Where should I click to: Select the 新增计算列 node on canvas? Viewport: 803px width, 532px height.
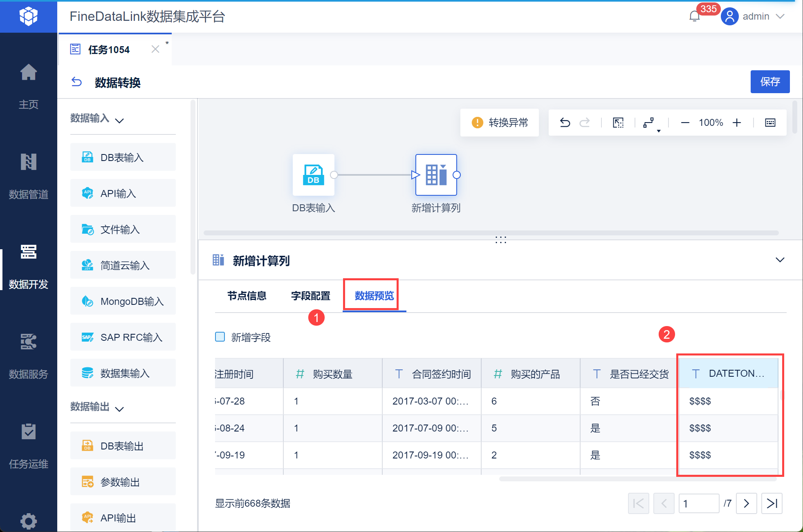436,175
